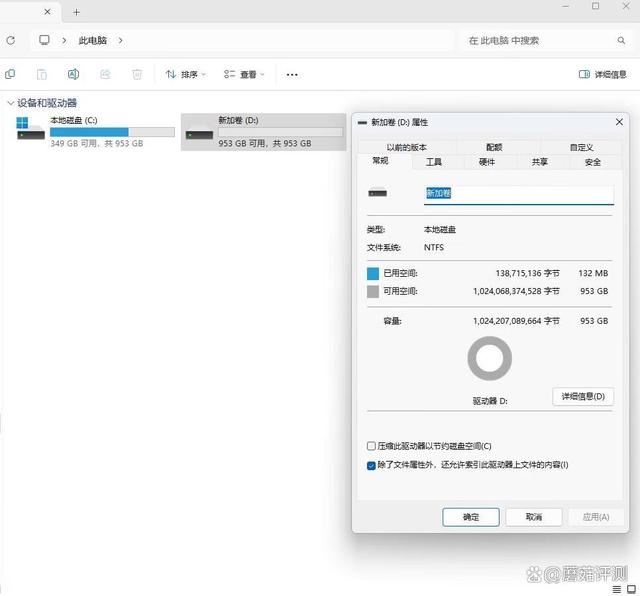Click the 详细信息(D) button

pos(583,397)
